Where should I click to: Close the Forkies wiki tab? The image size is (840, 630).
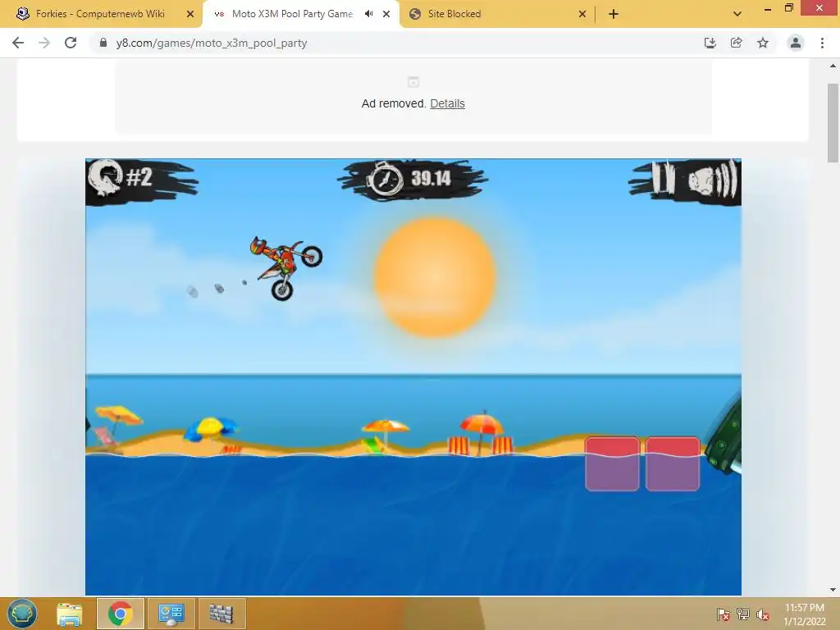pyautogui.click(x=189, y=14)
